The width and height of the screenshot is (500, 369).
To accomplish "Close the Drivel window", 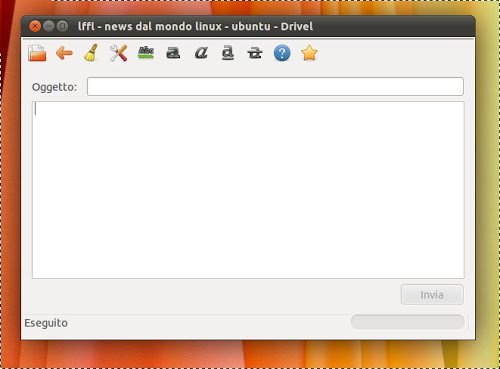I will coord(35,26).
